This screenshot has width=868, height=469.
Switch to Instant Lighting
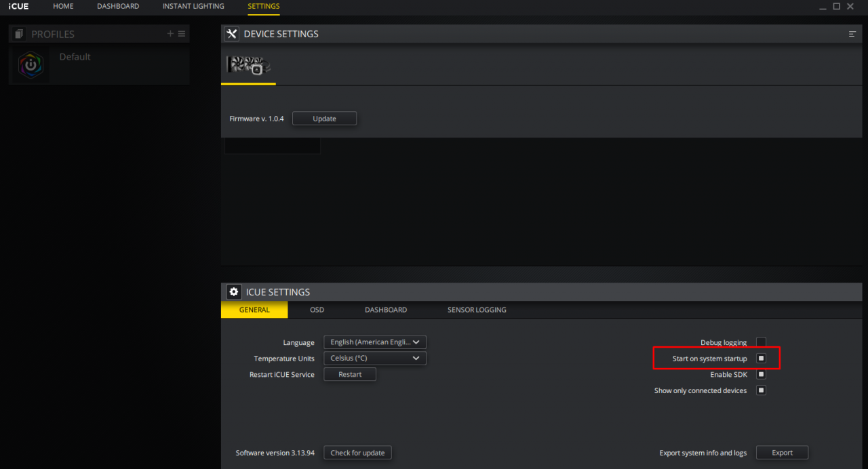point(193,6)
